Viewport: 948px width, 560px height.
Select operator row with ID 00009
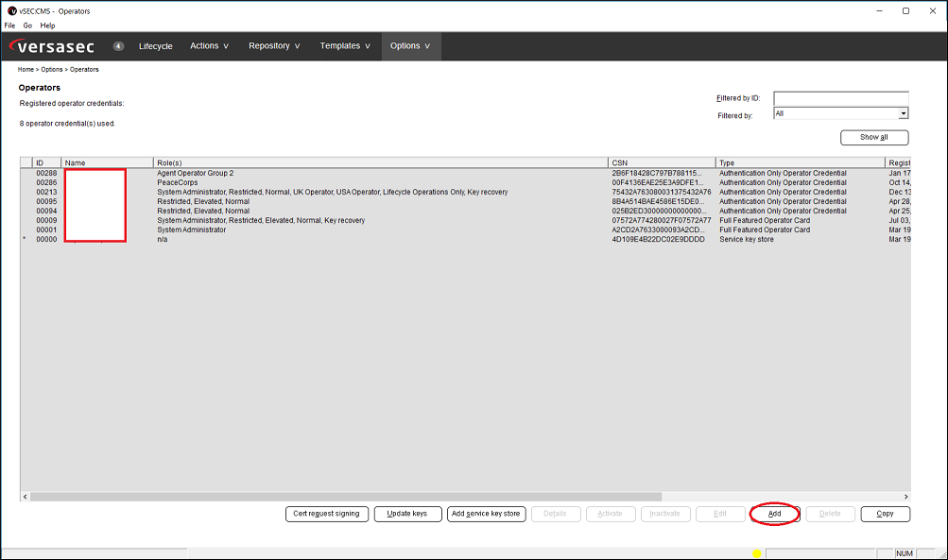pyautogui.click(x=466, y=220)
